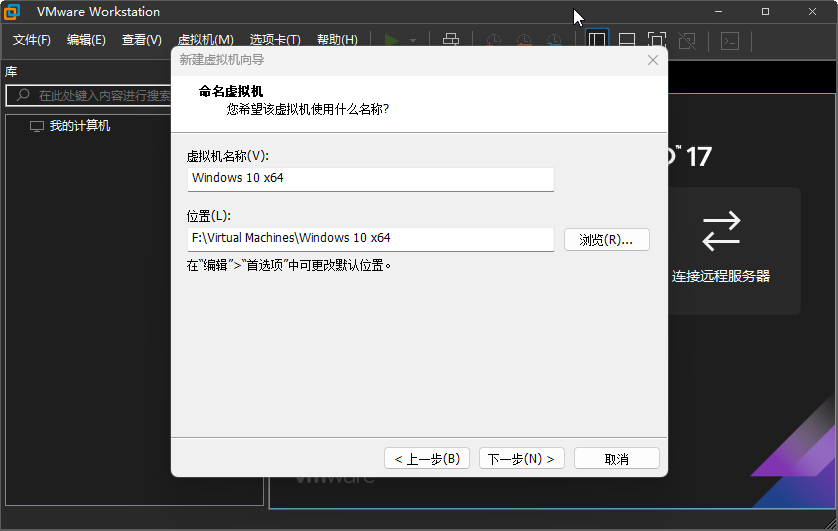
Task: Click the VMware Workstation logo icon
Action: pyautogui.click(x=12, y=11)
